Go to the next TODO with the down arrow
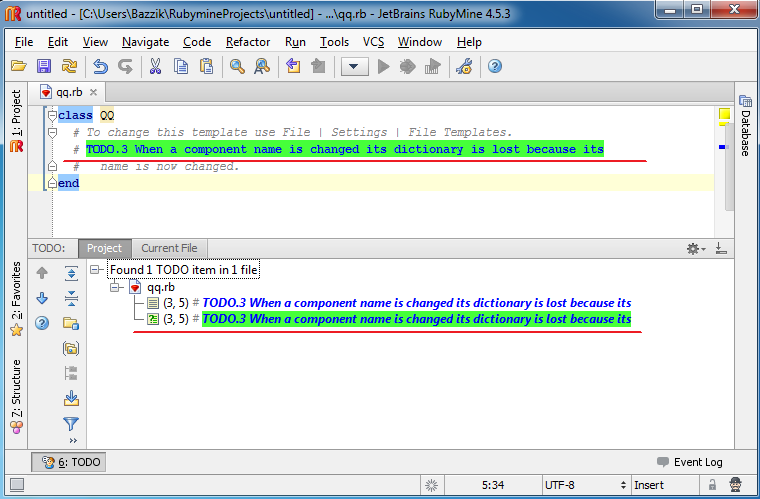The height and width of the screenshot is (499, 760). tap(42, 298)
